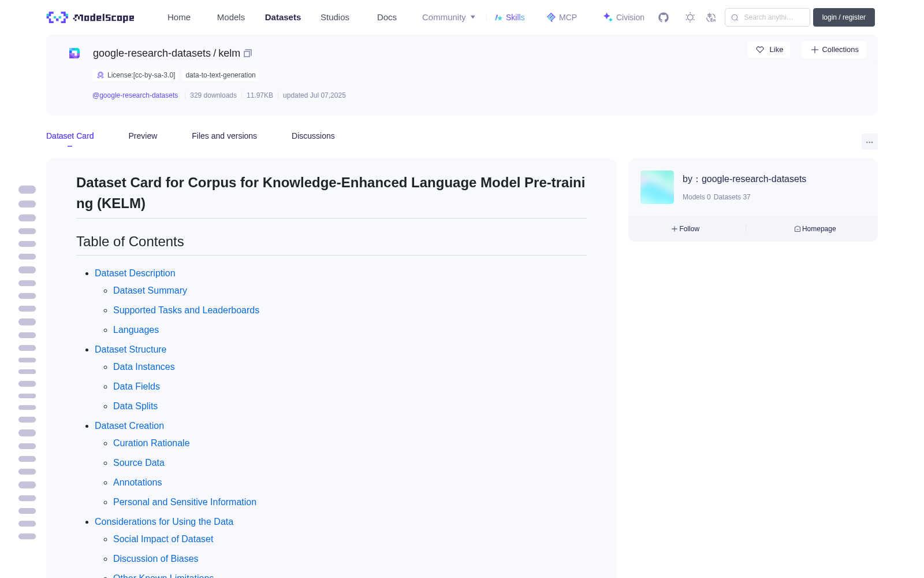Click the 11.97KB size text

pos(260,95)
